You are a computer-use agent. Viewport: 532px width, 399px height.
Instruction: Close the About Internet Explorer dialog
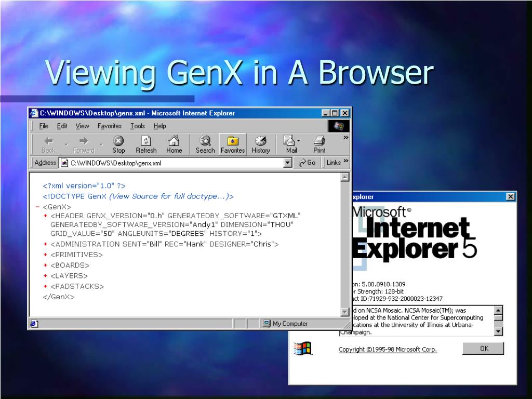510,196
